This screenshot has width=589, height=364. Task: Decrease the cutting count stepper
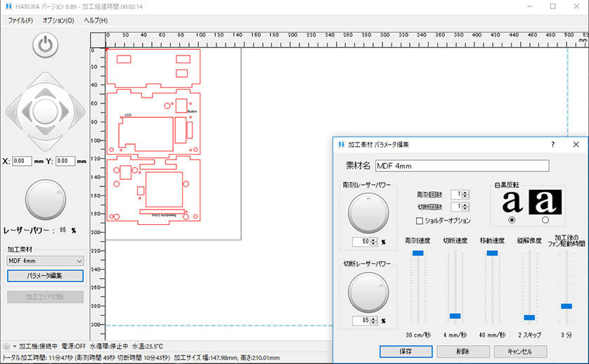click(x=466, y=209)
